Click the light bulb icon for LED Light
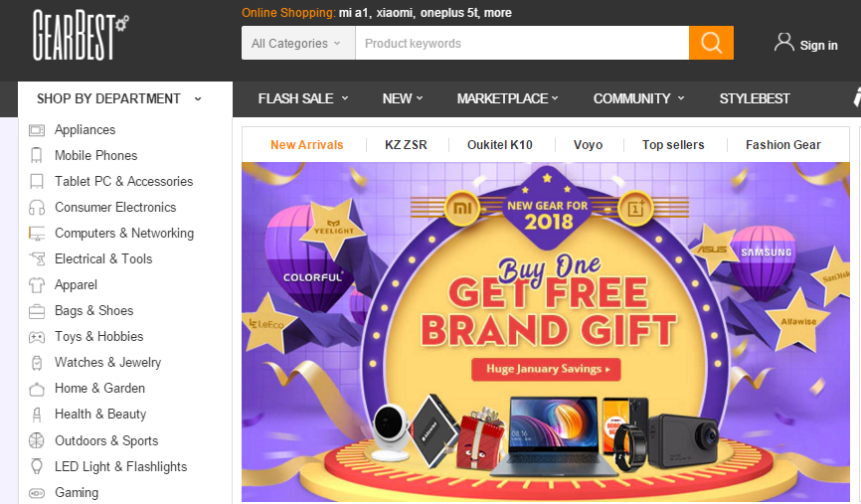This screenshot has height=504, width=861. coord(36,466)
